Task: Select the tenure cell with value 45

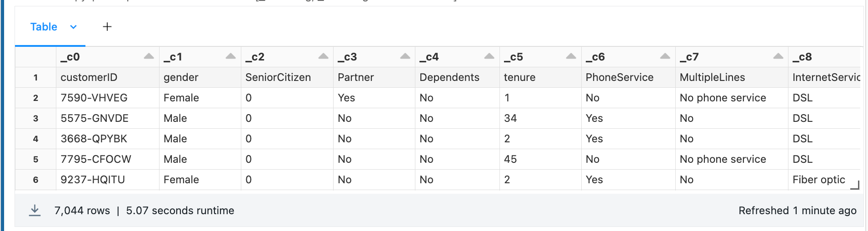Action: pos(510,159)
